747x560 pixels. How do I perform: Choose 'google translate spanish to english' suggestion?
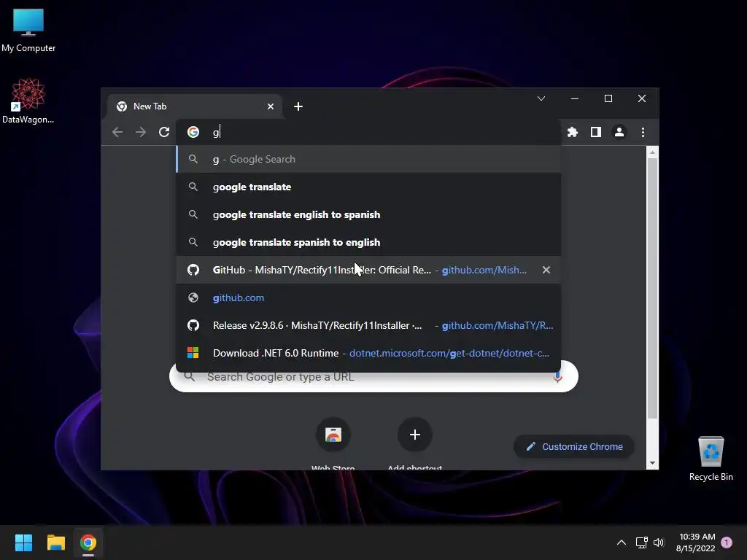point(368,242)
